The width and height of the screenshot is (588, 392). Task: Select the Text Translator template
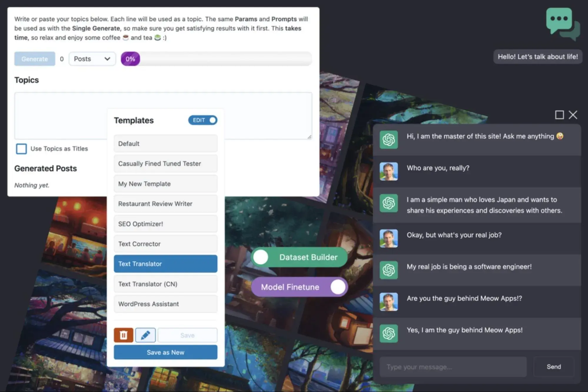point(165,263)
